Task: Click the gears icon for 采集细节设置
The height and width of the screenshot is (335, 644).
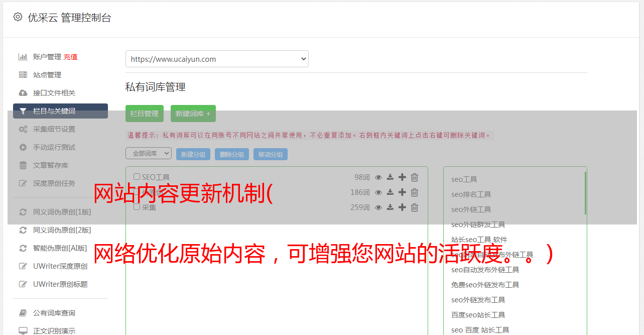Action: [23, 129]
